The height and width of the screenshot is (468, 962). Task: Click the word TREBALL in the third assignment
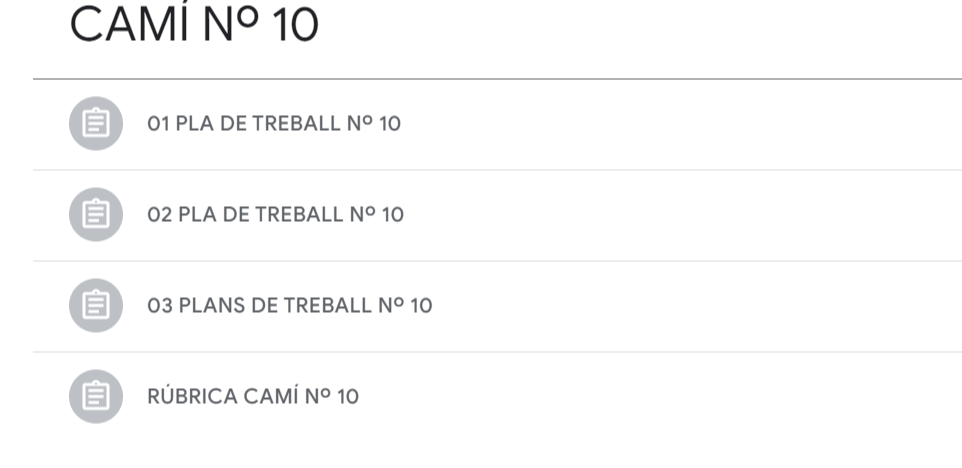(326, 305)
